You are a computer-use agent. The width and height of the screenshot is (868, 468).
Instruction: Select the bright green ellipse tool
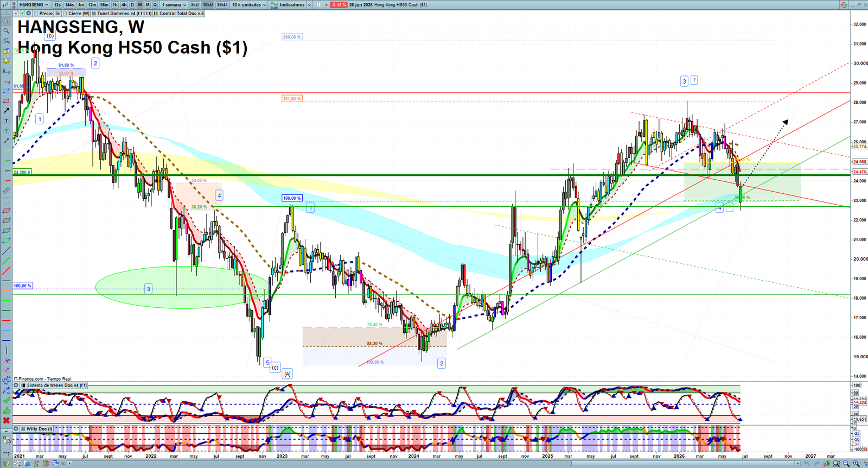(7, 241)
